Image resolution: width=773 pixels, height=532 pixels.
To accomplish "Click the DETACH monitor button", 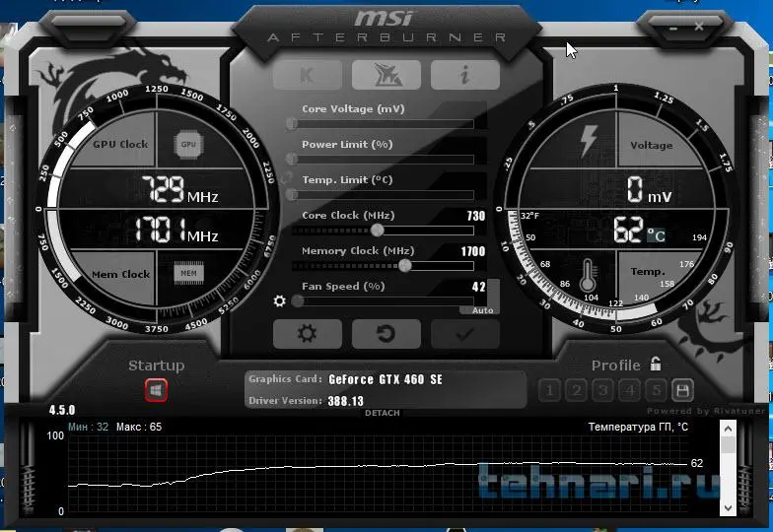I will [x=383, y=413].
